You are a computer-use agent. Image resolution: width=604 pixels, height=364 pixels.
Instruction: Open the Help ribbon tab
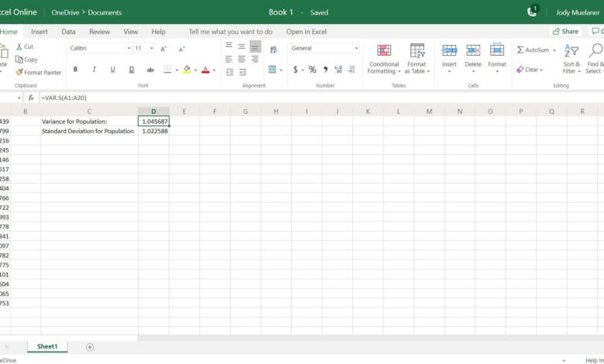tap(158, 32)
